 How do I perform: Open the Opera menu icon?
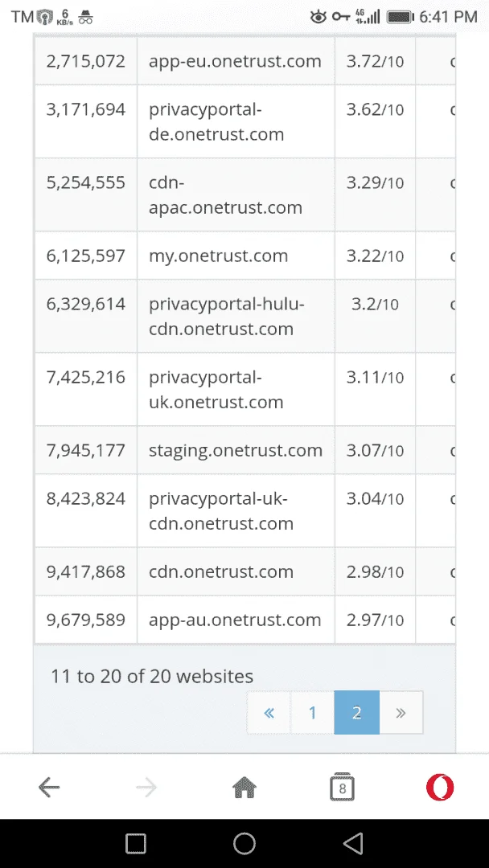click(x=440, y=787)
